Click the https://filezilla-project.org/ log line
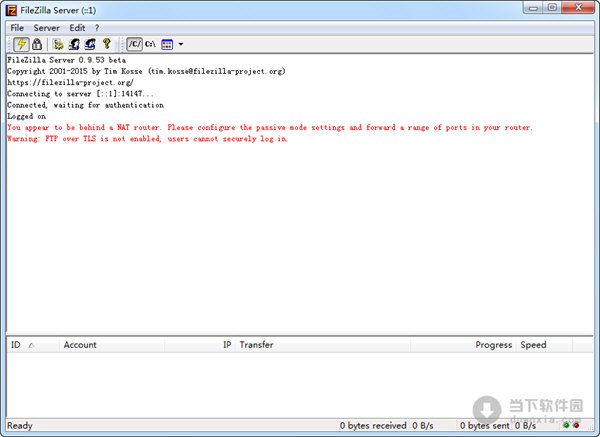 point(70,82)
